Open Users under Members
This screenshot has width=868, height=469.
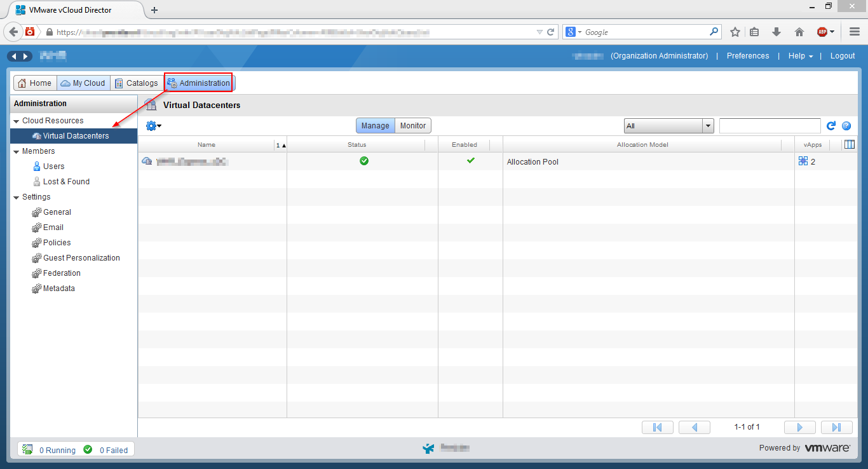pos(53,167)
